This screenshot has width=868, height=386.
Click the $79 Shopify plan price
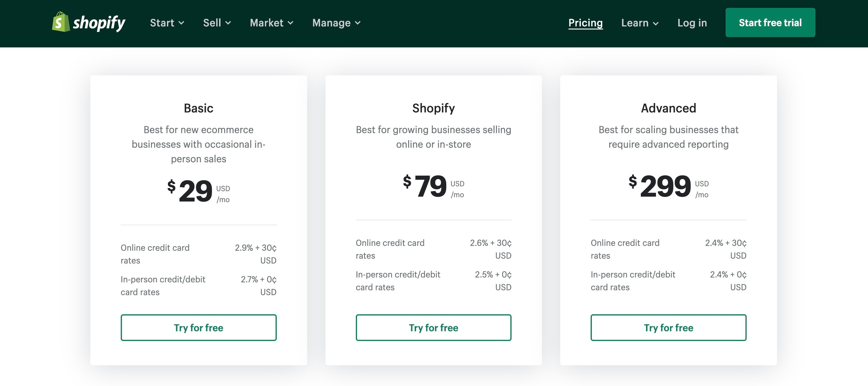point(433,187)
